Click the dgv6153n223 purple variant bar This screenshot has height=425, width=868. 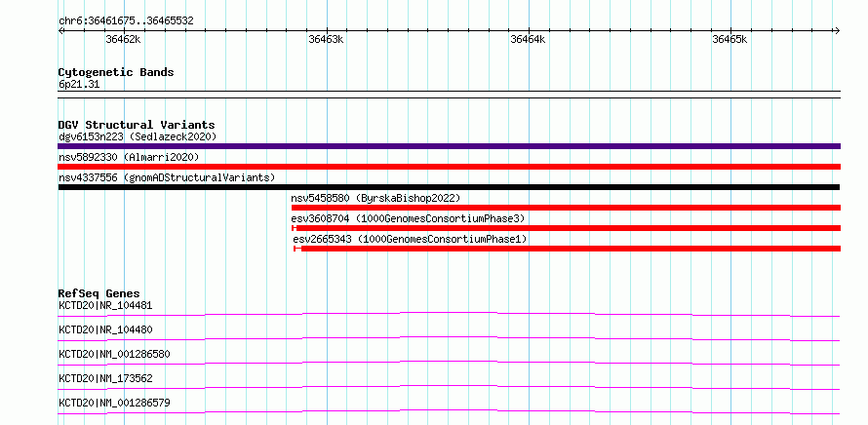449,146
